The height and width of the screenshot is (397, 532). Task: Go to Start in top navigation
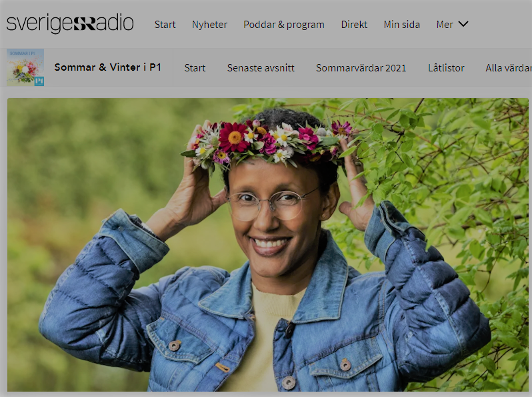tap(165, 25)
